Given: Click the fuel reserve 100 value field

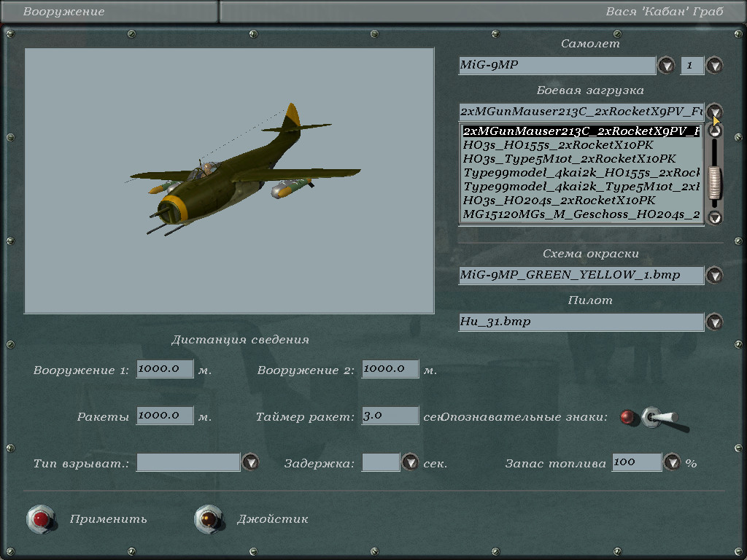Looking at the screenshot, I should (x=636, y=462).
